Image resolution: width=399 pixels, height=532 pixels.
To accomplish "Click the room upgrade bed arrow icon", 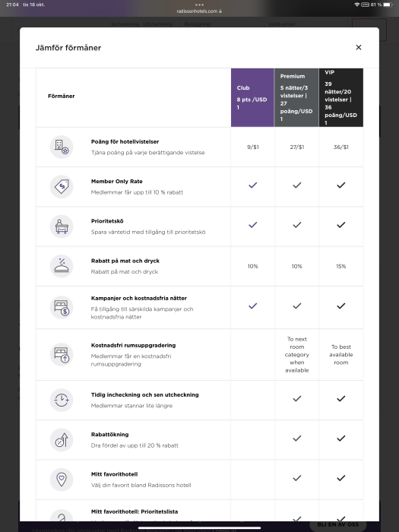I will (62, 355).
